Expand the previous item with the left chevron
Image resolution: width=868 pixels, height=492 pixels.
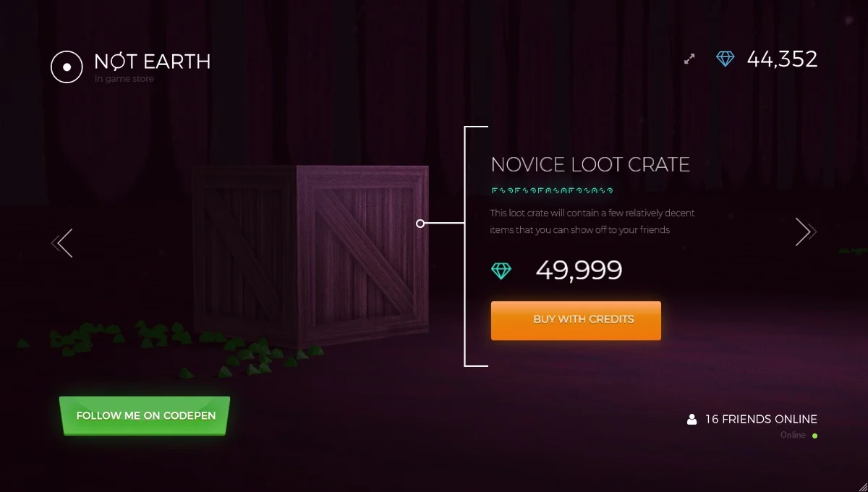coord(62,243)
